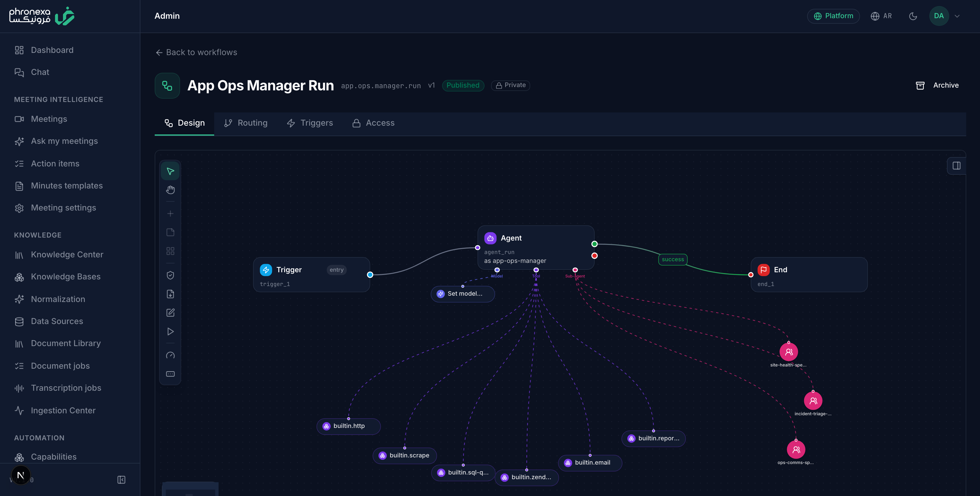
Task: Select the Trigger node on canvas
Action: [312, 275]
